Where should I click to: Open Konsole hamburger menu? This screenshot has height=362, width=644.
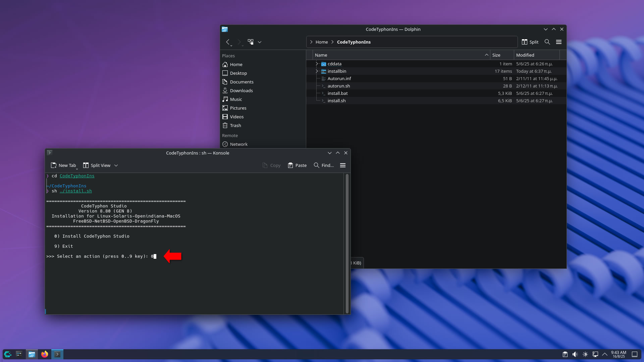[x=343, y=165]
